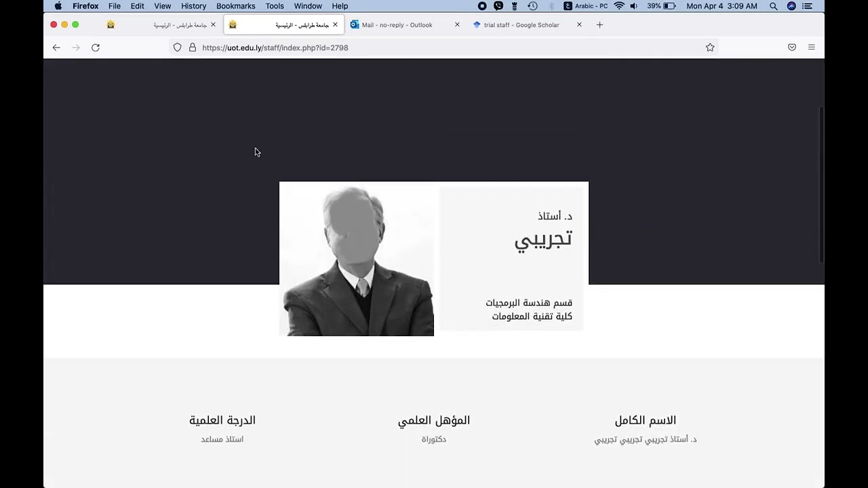Open the View menu

[162, 6]
